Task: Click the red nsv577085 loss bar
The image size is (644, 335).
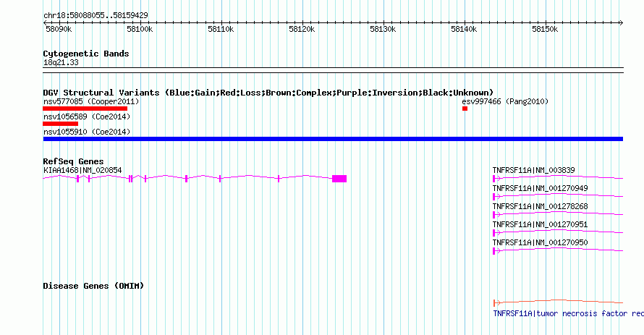Action: click(x=85, y=109)
